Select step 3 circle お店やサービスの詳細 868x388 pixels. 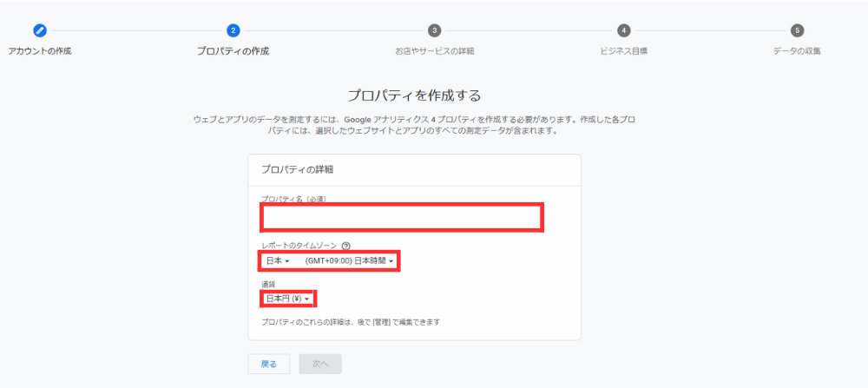(x=435, y=30)
